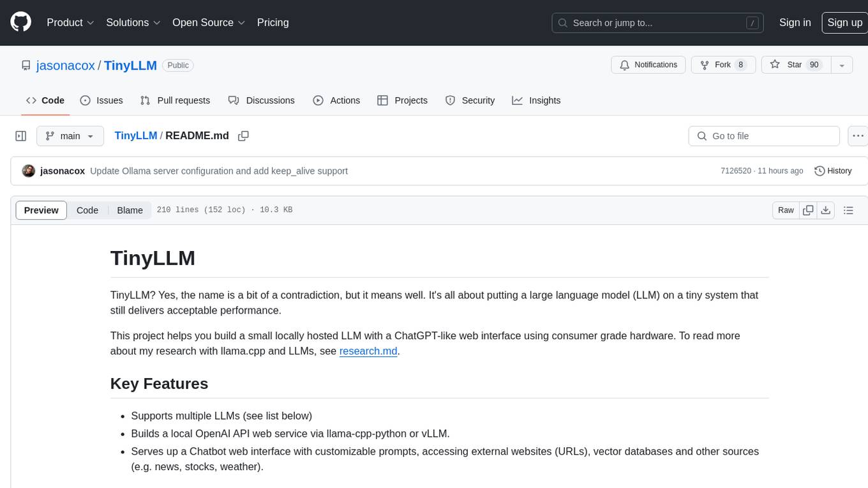Open commit hash 7126520

736,171
